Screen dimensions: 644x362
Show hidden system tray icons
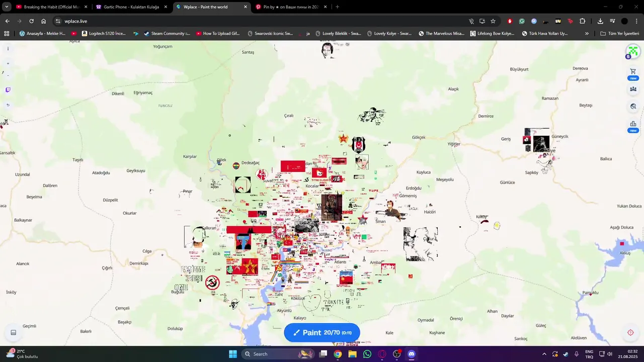click(x=544, y=354)
